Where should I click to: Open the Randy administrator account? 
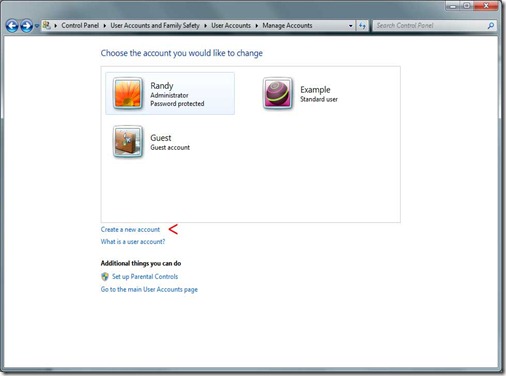click(170, 94)
